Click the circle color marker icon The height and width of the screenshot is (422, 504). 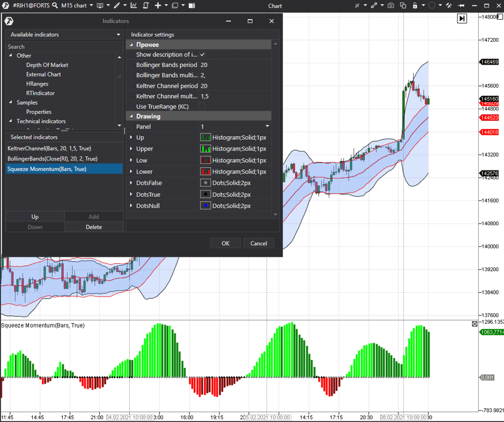(432, 5)
